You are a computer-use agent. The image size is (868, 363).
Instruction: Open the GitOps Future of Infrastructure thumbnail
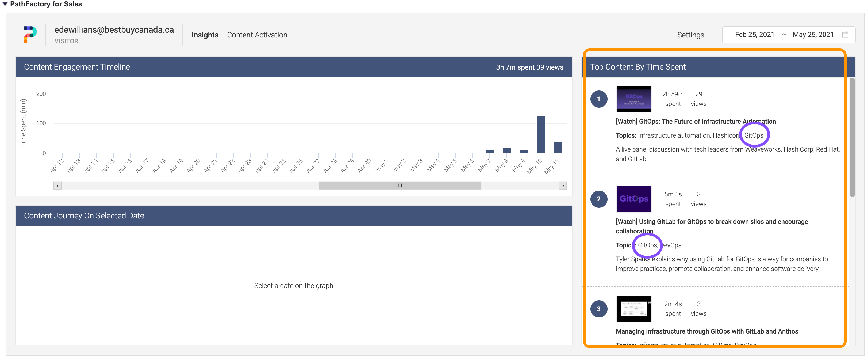click(633, 99)
